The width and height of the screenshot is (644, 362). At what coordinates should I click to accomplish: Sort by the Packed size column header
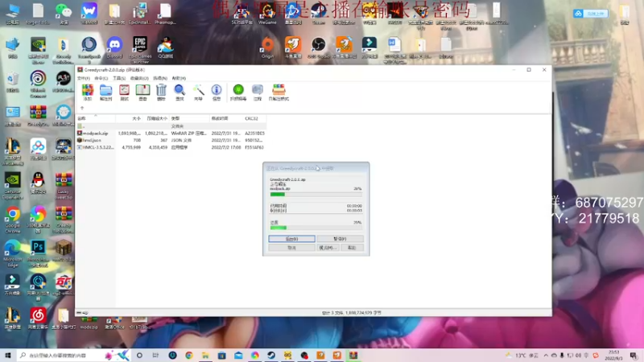click(x=156, y=118)
